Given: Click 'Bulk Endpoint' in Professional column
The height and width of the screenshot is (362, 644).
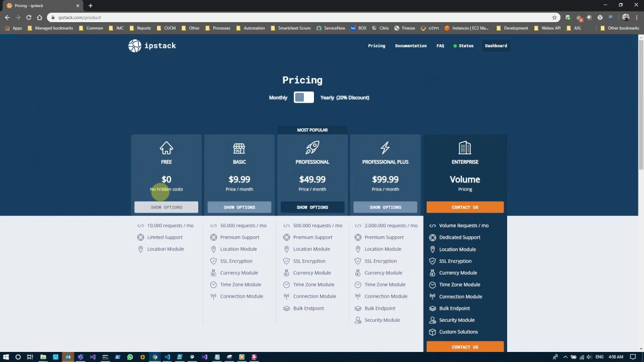Looking at the screenshot, I should coord(308,308).
